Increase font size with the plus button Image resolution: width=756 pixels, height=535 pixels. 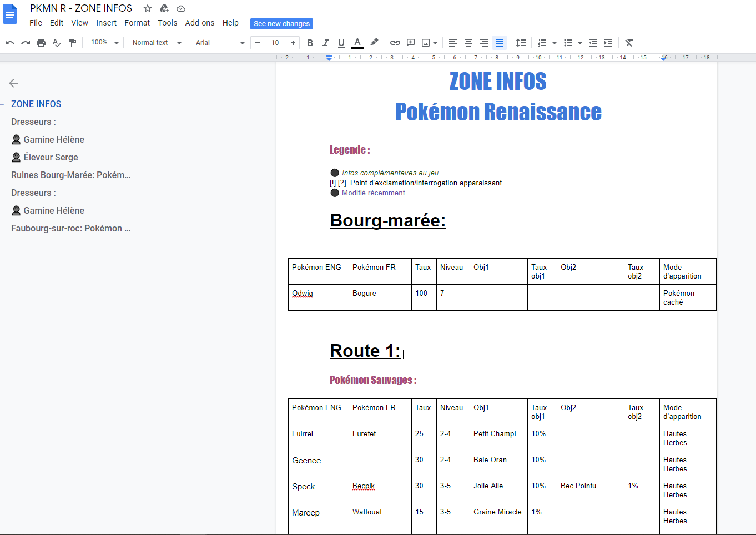[293, 43]
